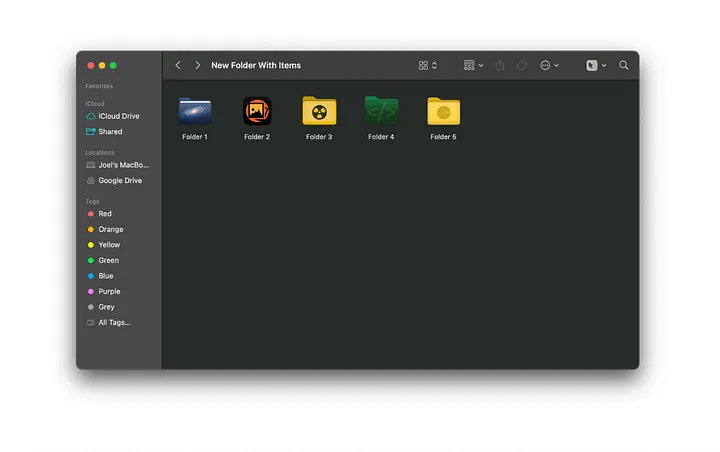Click the Favorites sidebar heading
The height and width of the screenshot is (452, 720).
coord(99,86)
